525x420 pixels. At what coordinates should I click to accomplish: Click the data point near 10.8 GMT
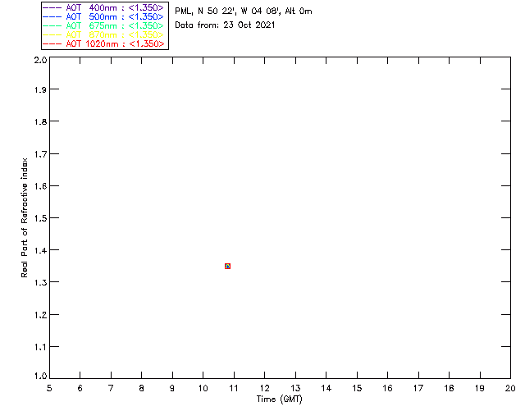click(x=228, y=267)
